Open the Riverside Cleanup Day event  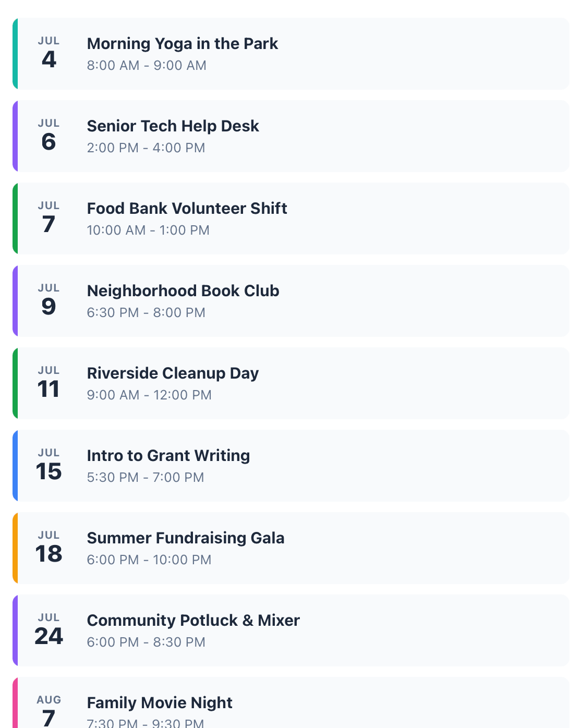291,383
